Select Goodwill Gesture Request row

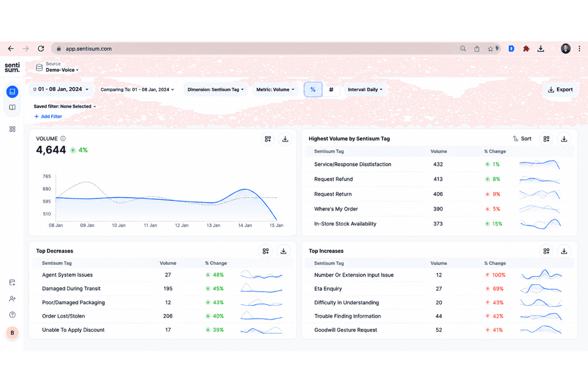coord(439,330)
